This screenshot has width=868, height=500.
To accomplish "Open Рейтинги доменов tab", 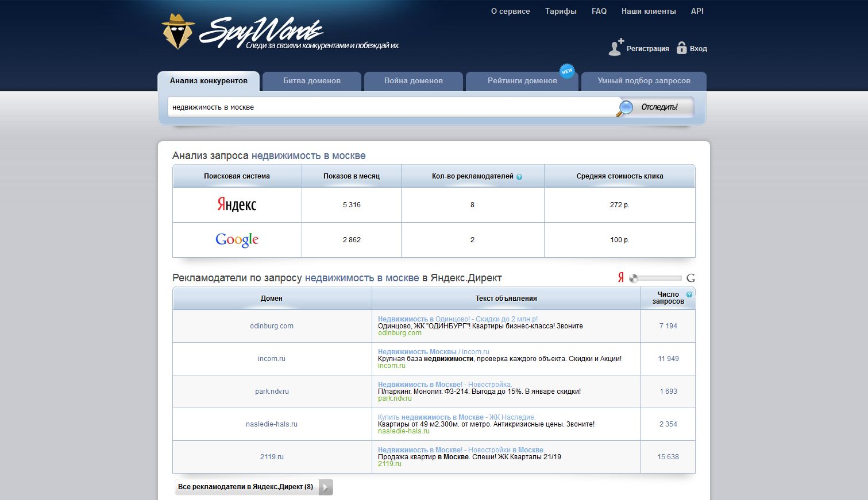I will click(x=522, y=81).
